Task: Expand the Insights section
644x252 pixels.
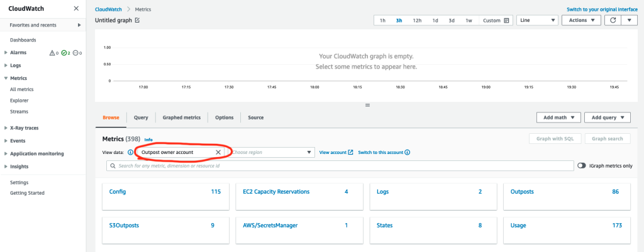Action: point(6,167)
